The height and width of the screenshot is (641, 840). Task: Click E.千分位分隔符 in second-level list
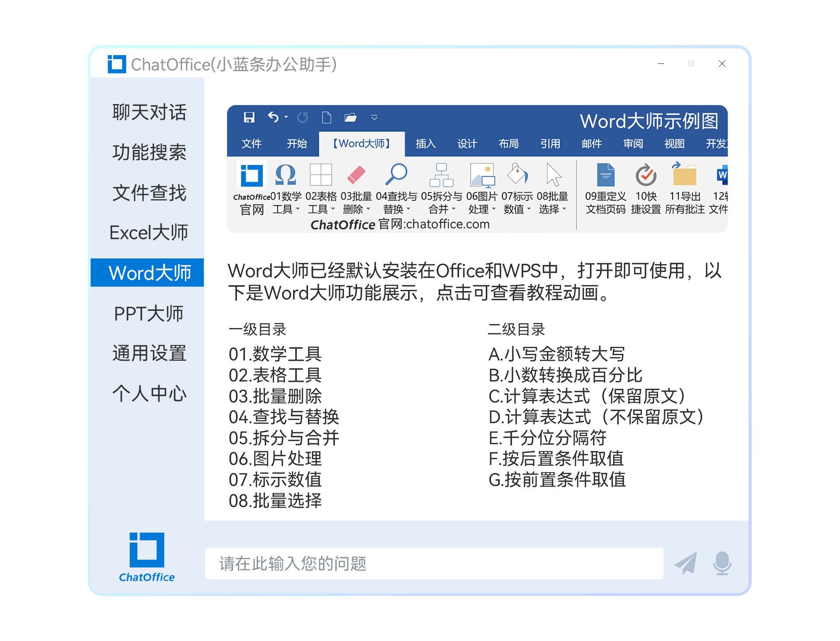tap(547, 438)
